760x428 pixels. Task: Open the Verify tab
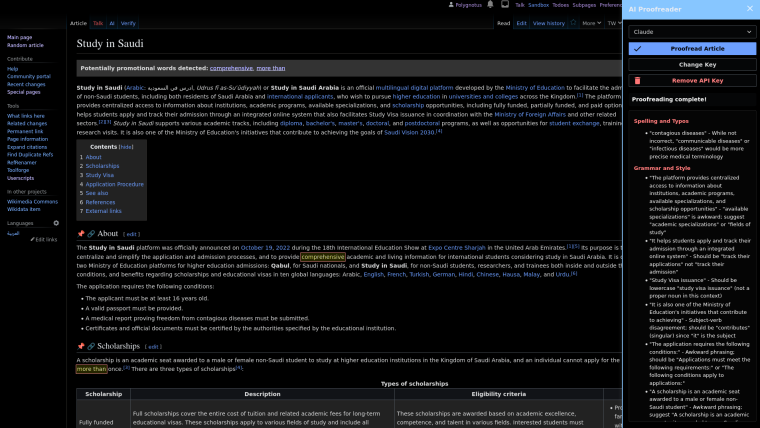point(128,23)
